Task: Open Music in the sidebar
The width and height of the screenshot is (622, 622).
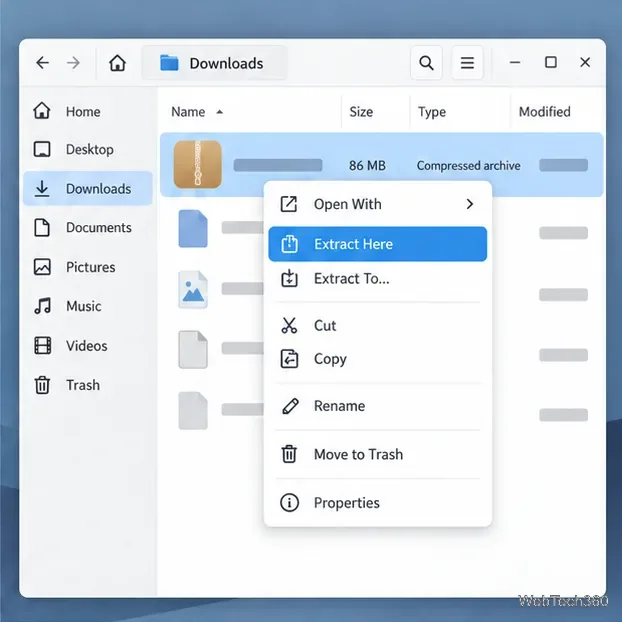Action: 88,306
